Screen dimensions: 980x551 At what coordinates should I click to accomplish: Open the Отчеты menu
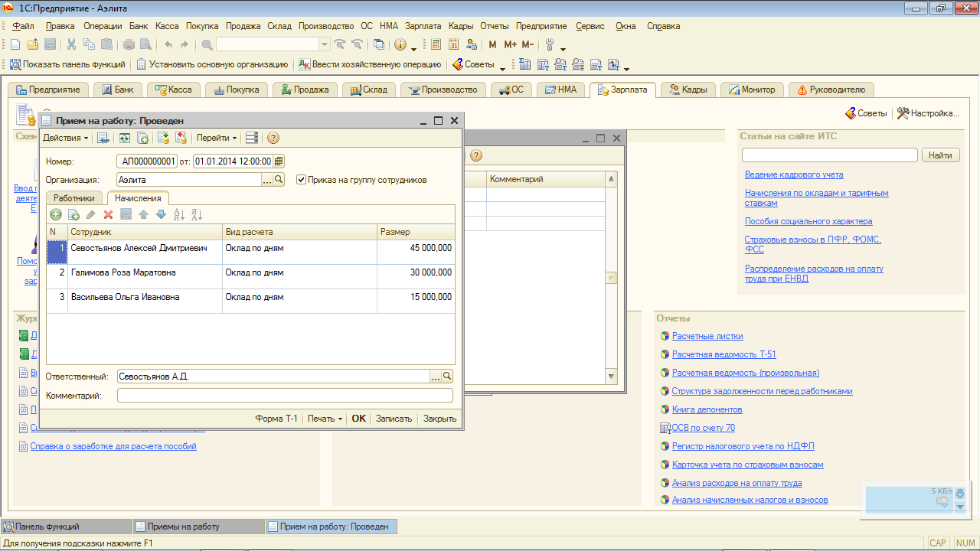coord(494,26)
